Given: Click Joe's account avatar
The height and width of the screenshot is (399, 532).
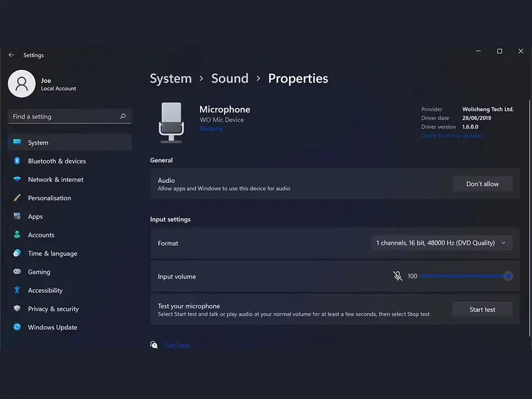Looking at the screenshot, I should (22, 84).
